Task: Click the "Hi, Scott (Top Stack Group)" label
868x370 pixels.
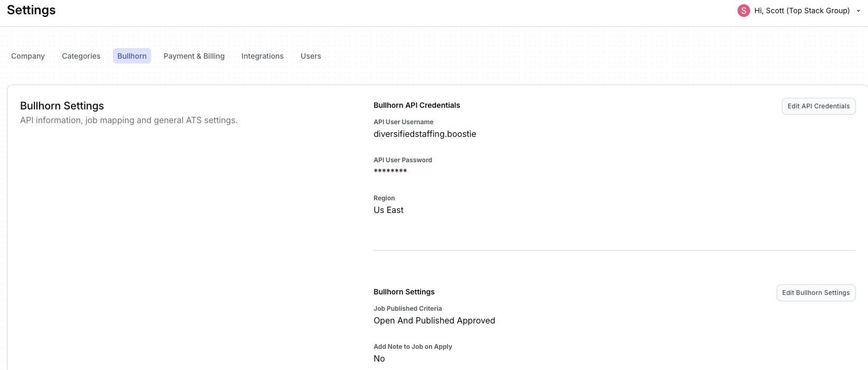Action: coord(801,11)
